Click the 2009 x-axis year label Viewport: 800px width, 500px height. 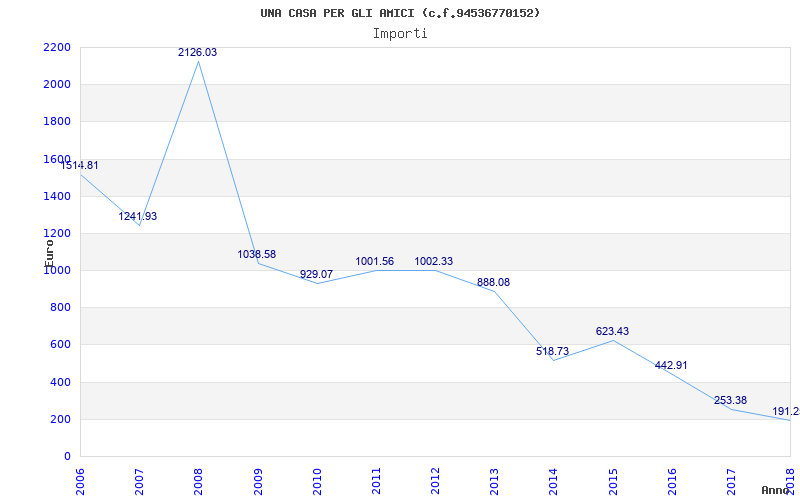(258, 481)
